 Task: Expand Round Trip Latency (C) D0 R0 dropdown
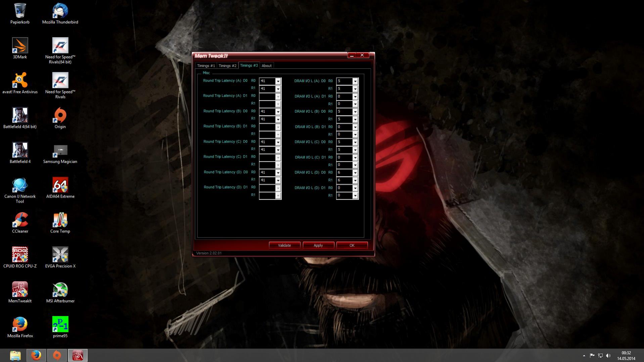(278, 142)
